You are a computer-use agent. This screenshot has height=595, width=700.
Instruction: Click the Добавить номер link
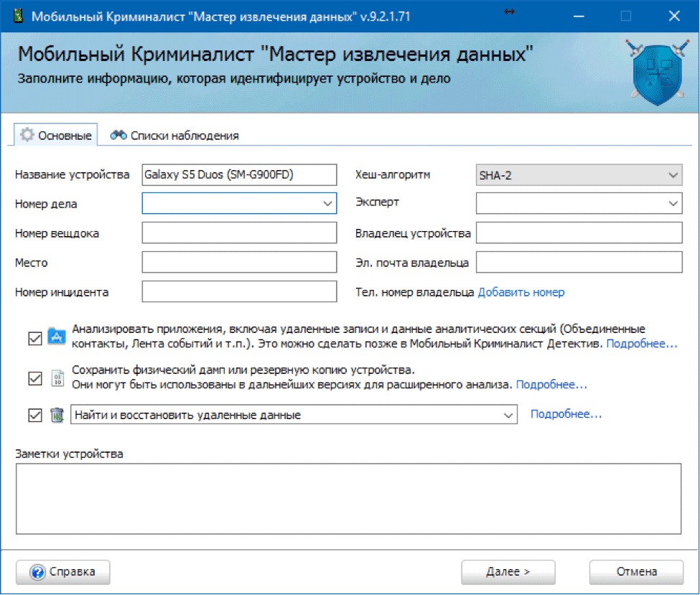click(521, 292)
